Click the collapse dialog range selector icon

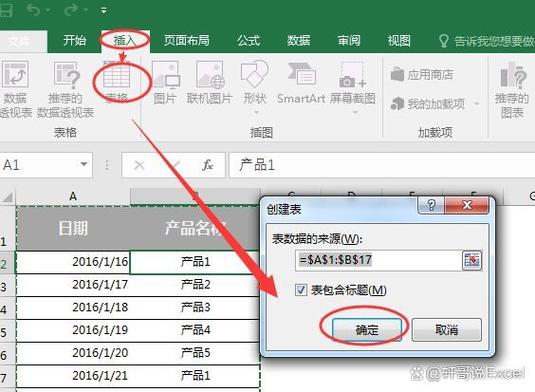coord(472,261)
